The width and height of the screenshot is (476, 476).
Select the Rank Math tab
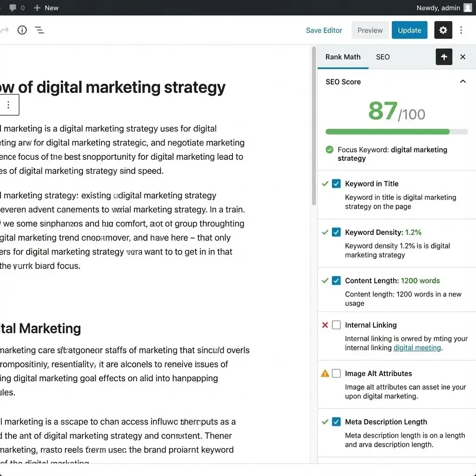pos(343,57)
